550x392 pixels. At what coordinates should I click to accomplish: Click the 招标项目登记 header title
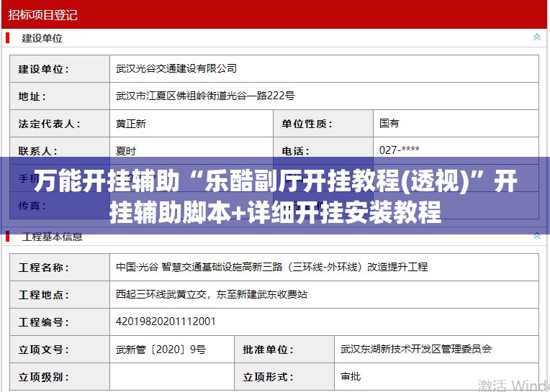[x=42, y=14]
